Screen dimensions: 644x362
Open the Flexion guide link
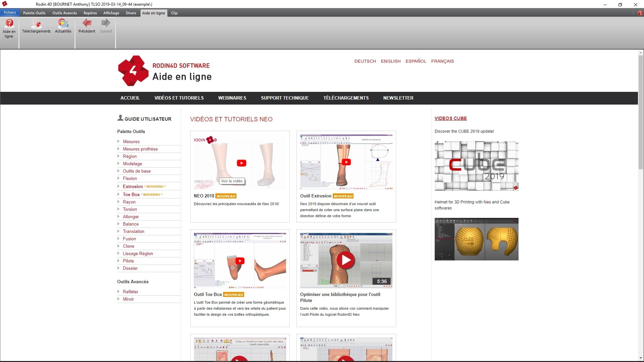click(130, 178)
